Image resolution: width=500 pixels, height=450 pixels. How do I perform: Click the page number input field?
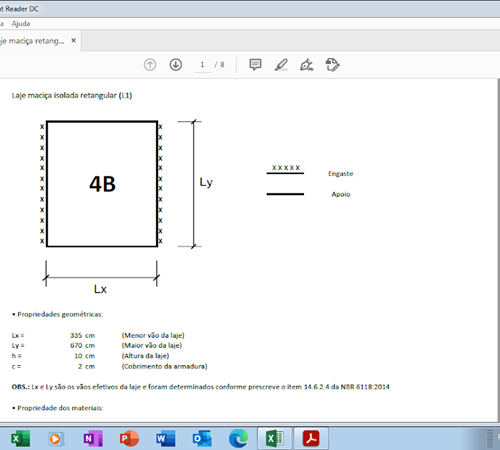pos(202,65)
